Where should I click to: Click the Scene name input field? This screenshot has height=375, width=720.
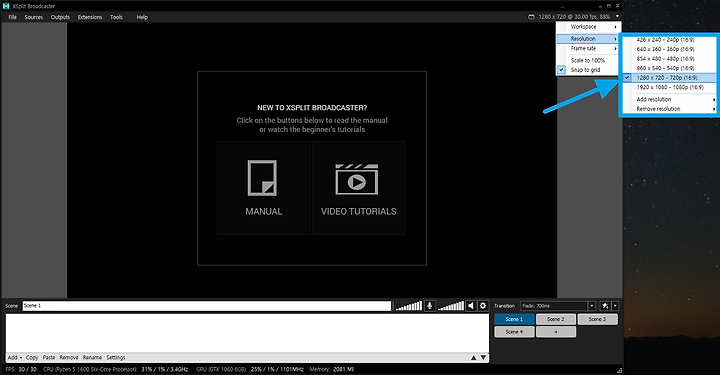207,306
